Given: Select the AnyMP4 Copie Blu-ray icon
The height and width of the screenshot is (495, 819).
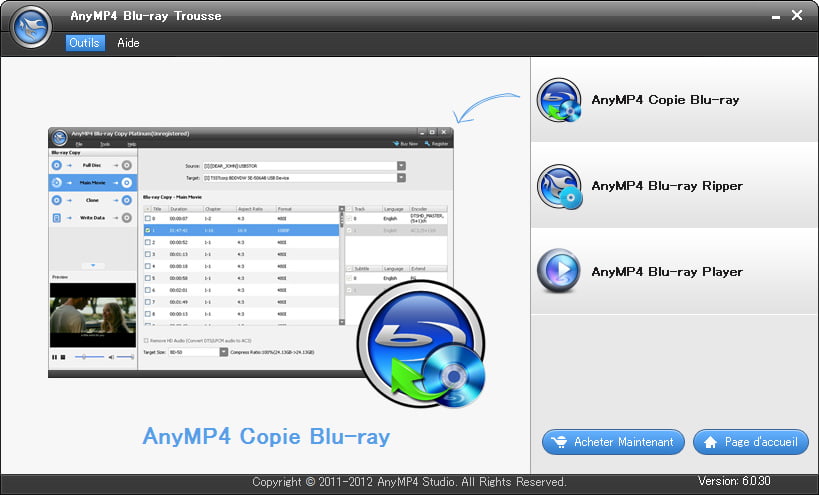Looking at the screenshot, I should pos(559,100).
